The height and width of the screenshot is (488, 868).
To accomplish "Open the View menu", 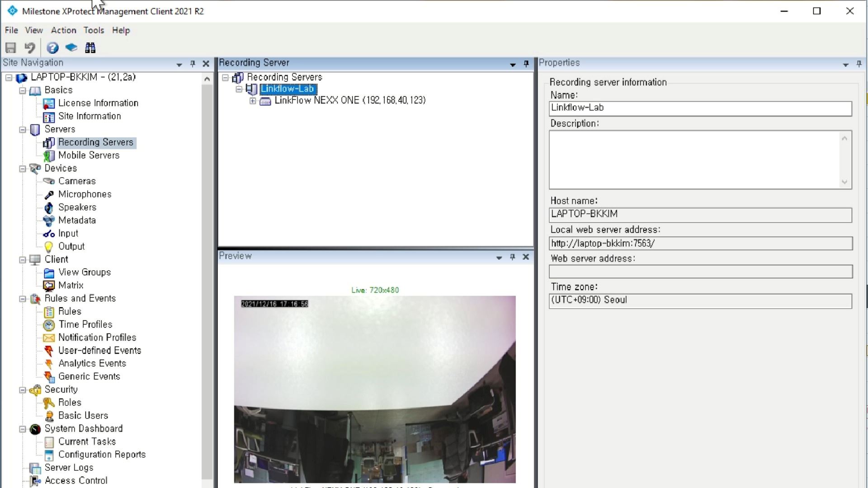I will [x=34, y=30].
